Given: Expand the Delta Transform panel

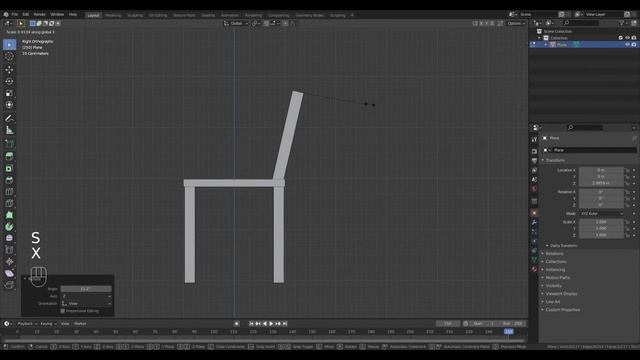Looking at the screenshot, I should click(563, 246).
